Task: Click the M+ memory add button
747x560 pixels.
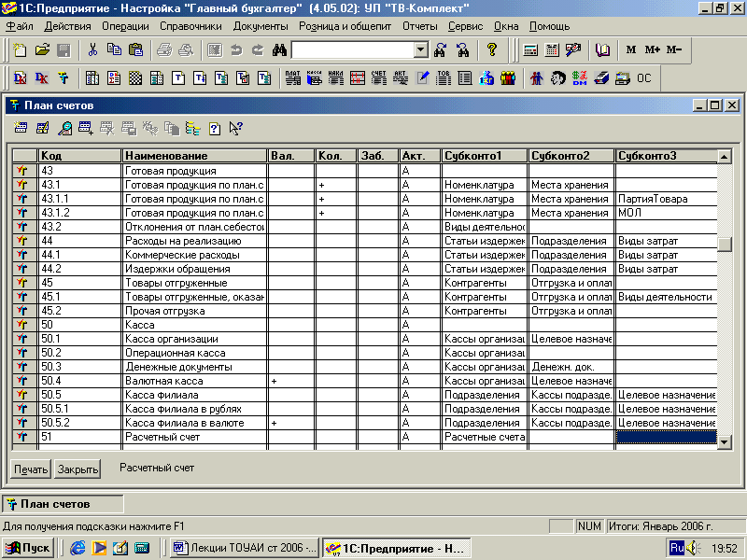Action: [x=652, y=49]
